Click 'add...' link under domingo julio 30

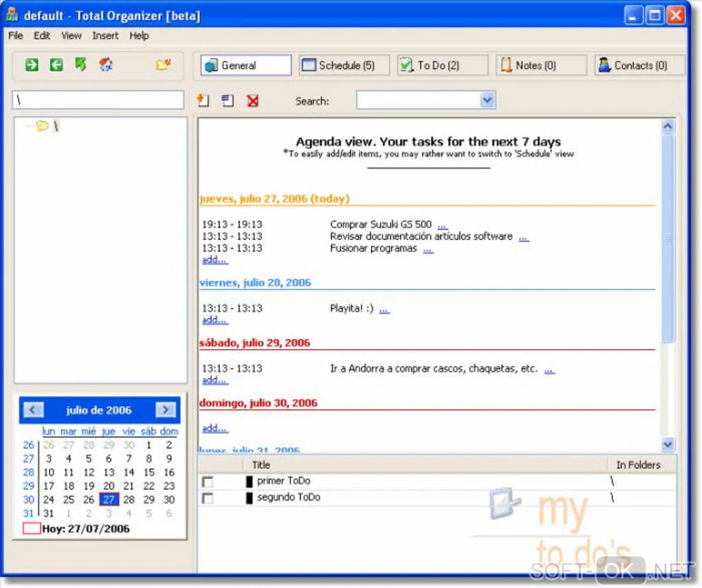215,428
